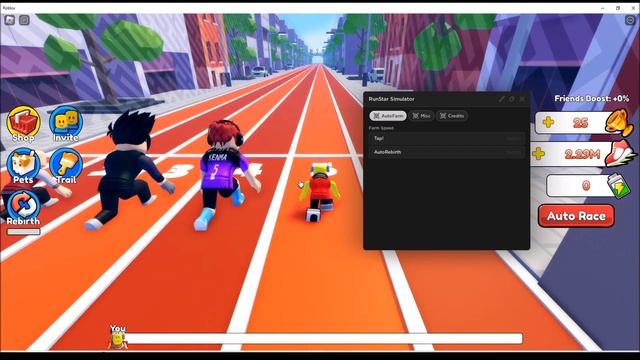Click the 0 energy value
Screen dimensions: 640x360
pos(586,186)
